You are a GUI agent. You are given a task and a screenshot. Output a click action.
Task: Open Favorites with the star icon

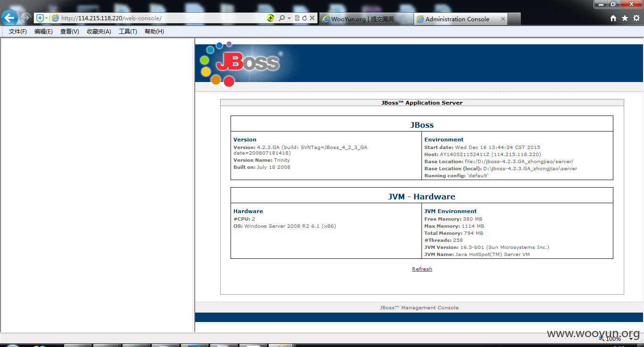click(x=625, y=18)
